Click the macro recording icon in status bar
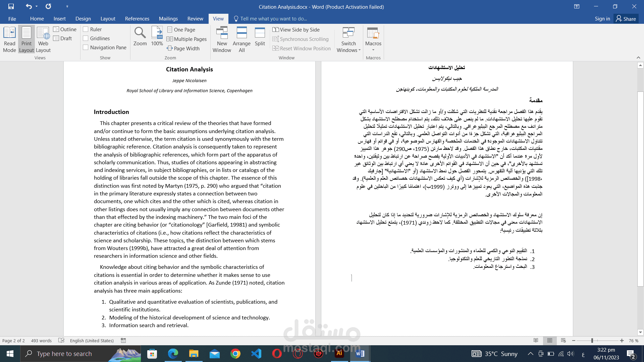This screenshot has height=362, width=644. point(123,341)
